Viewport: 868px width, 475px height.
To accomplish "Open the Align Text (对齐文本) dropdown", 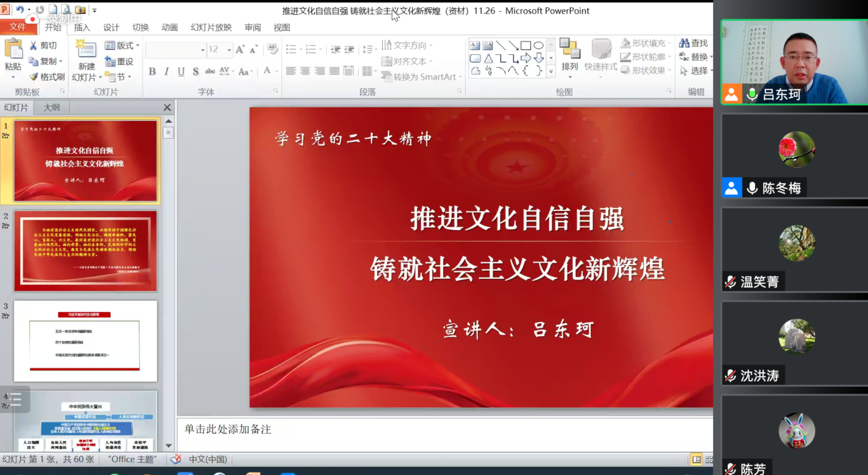I will click(x=407, y=62).
